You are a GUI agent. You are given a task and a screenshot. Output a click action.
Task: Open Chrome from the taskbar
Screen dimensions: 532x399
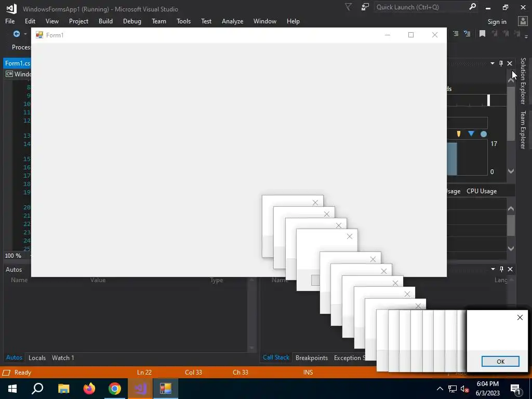(115, 389)
